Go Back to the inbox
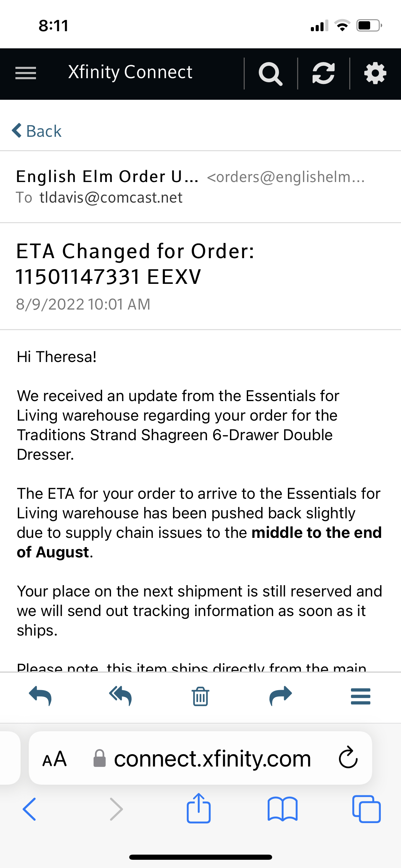 (37, 131)
